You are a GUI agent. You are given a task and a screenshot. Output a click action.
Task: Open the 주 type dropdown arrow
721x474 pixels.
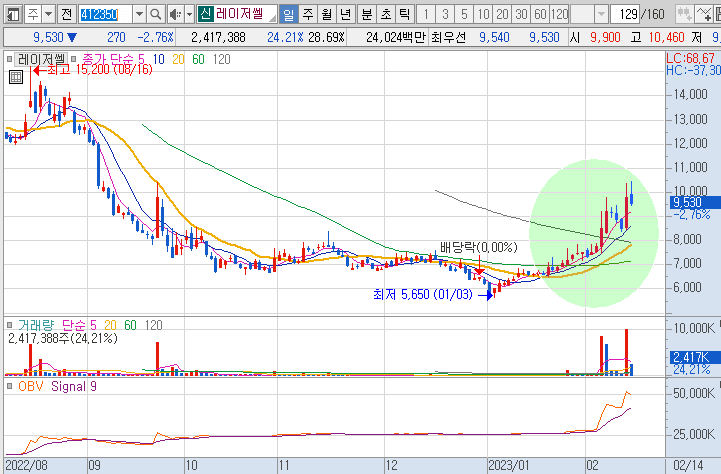(x=48, y=15)
